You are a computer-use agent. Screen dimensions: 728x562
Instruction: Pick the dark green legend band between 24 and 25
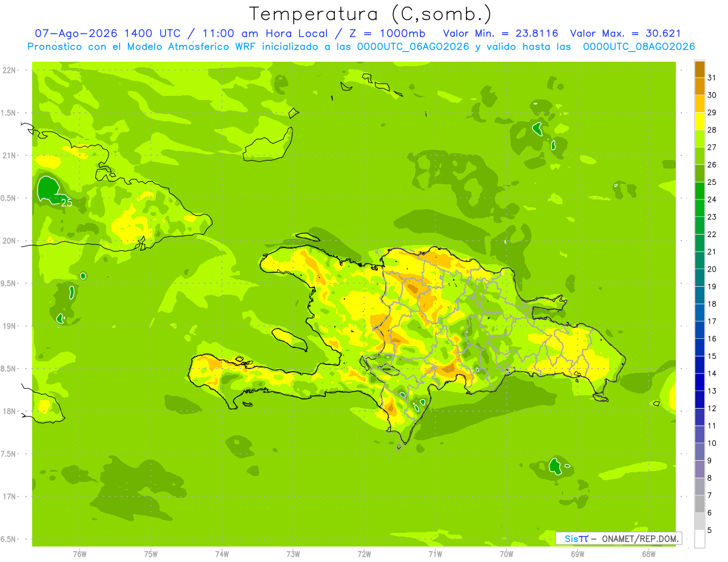[x=699, y=190]
